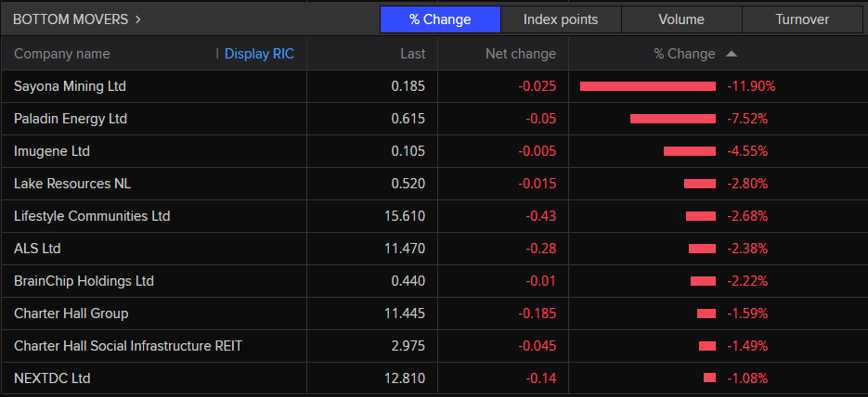Click Paladin Energy's red change bar
Viewport: 868px width, 397px height.
673,119
